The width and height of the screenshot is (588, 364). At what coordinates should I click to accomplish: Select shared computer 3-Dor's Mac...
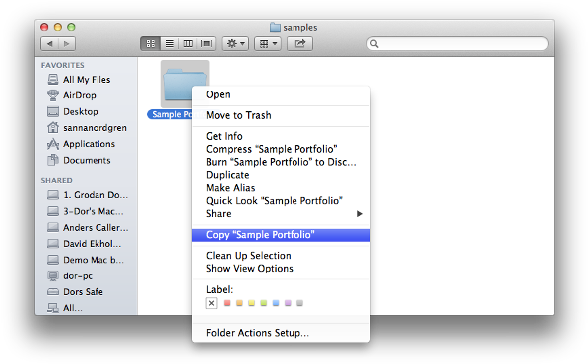click(86, 211)
